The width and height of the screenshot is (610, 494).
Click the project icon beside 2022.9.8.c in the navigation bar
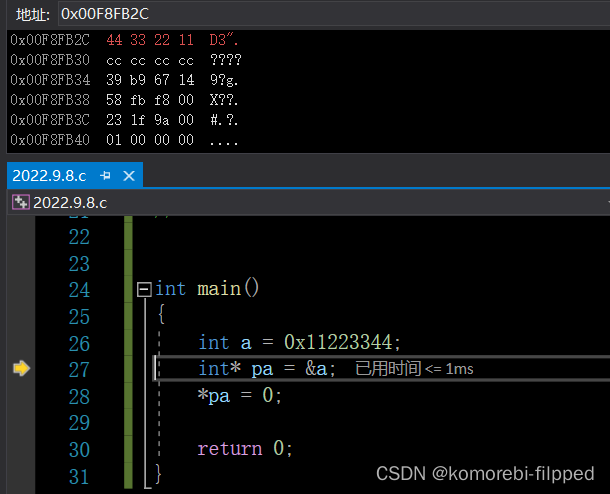coord(20,203)
